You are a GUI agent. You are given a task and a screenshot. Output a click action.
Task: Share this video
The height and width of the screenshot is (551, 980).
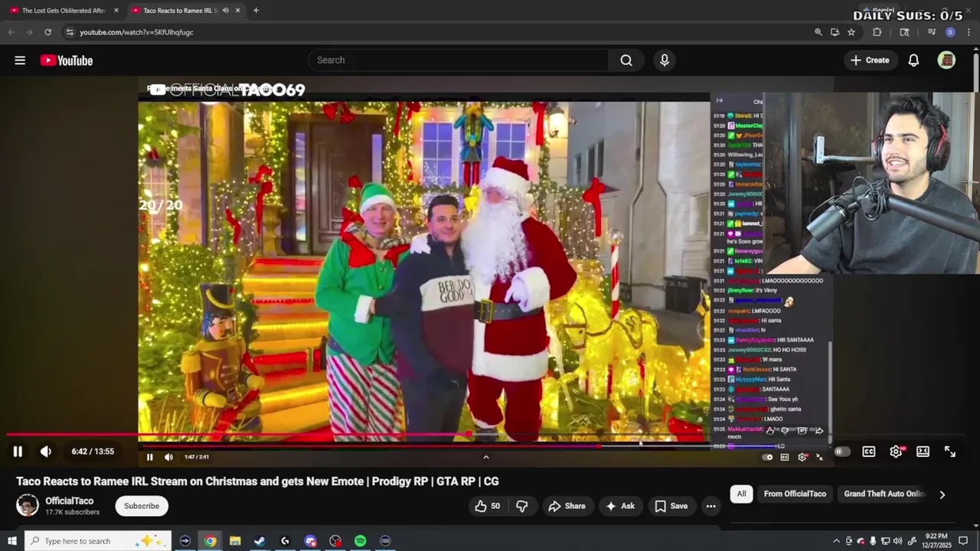pyautogui.click(x=567, y=506)
